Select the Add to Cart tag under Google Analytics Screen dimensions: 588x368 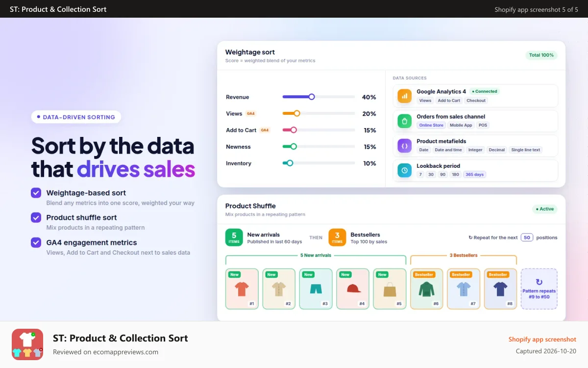pyautogui.click(x=449, y=101)
